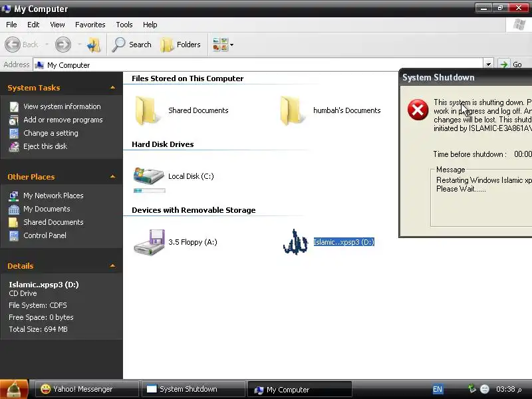Open Control Panel link

[45, 235]
